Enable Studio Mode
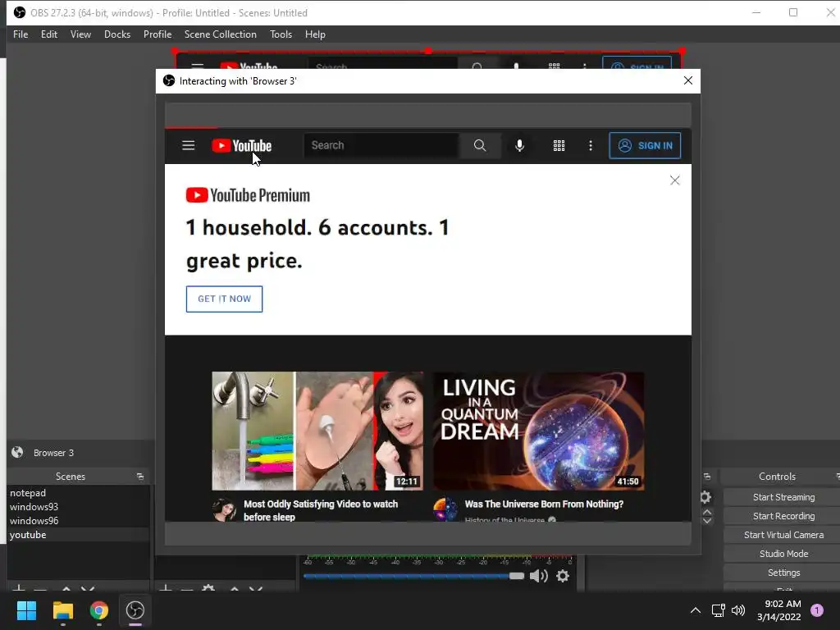 (x=783, y=554)
